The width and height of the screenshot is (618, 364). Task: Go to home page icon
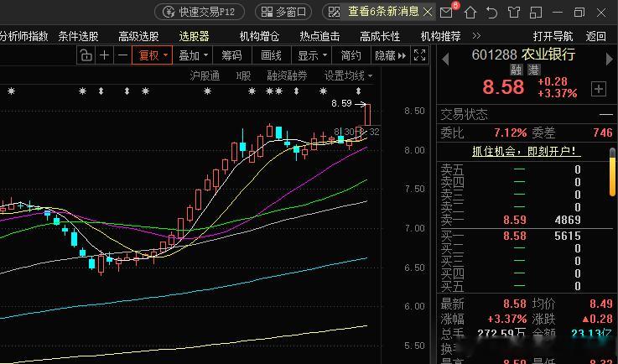[470, 13]
